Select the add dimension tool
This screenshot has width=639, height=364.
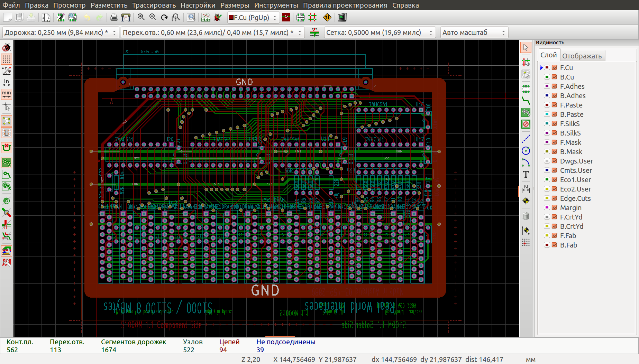tap(526, 189)
